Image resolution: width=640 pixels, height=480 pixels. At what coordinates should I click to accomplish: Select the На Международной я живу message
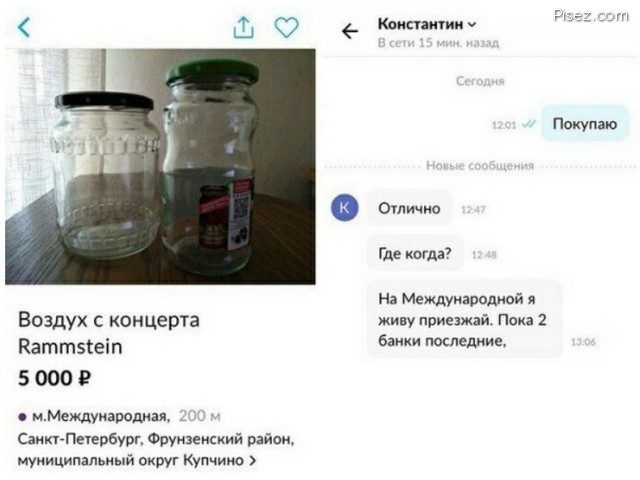coord(464,319)
